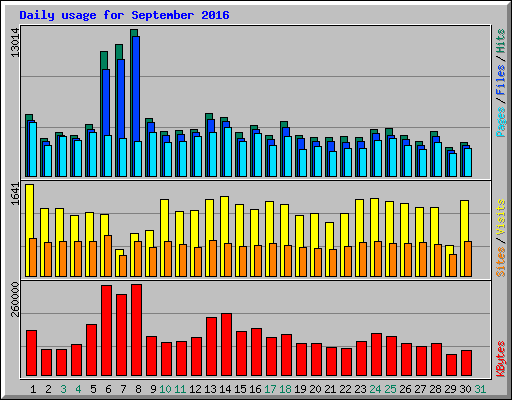Select the green day label "10"
The image size is (512, 400).
tap(165, 389)
